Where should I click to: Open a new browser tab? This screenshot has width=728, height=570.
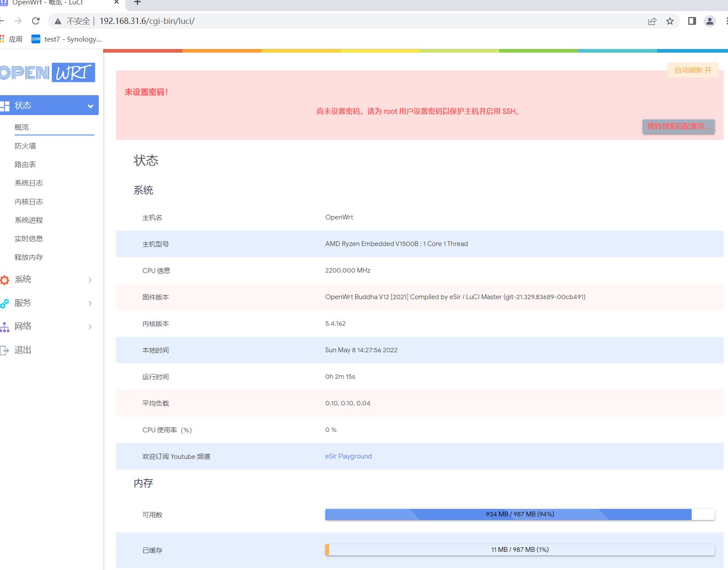pyautogui.click(x=137, y=2)
